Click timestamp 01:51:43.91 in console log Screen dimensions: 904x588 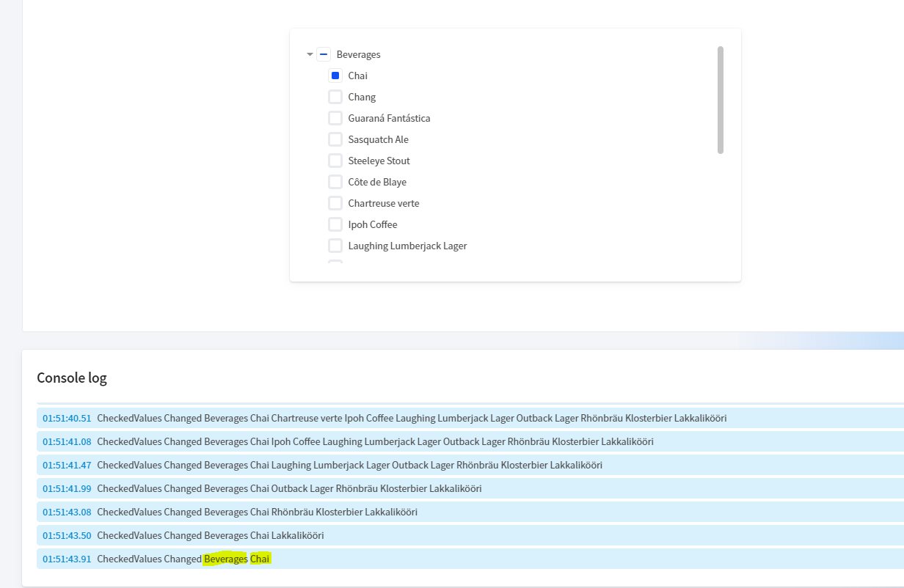tap(67, 559)
